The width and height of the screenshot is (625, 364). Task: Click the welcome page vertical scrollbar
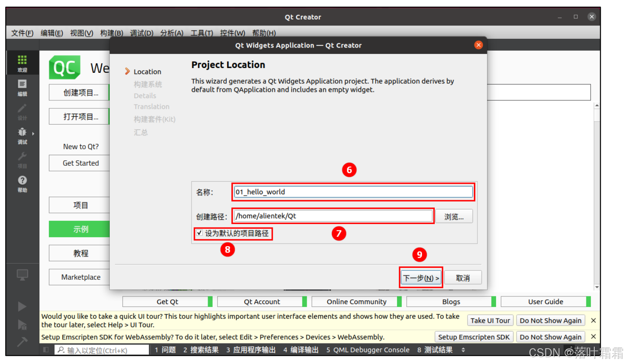597,196
